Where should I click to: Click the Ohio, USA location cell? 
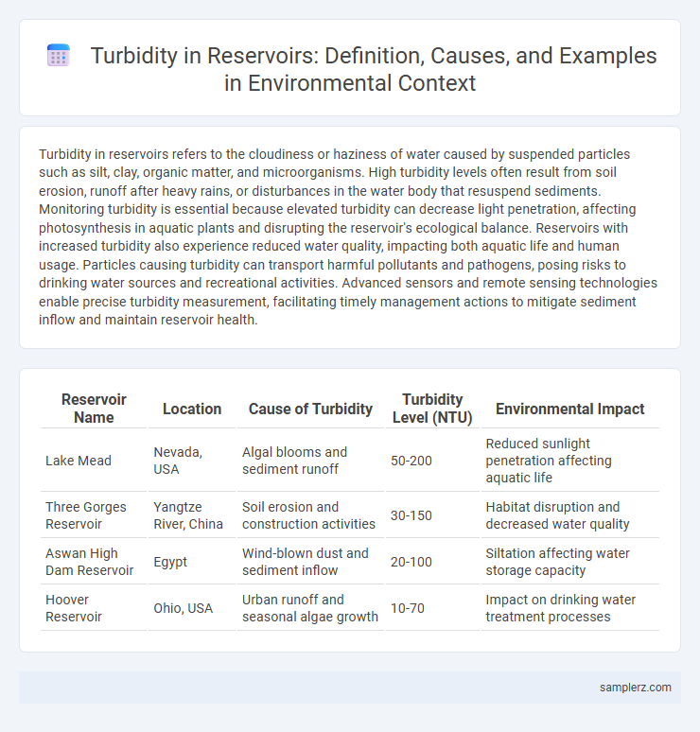(192, 608)
